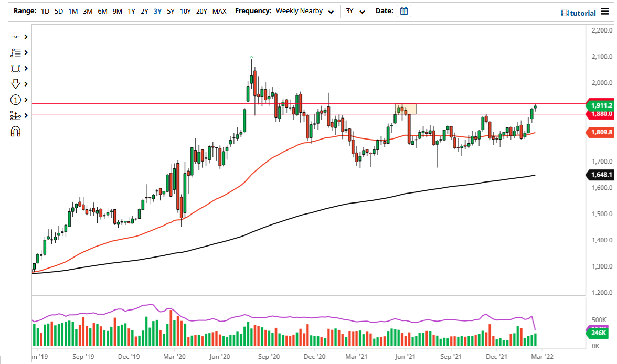617x364 pixels.
Task: Select the numbered annotation tool
Action: click(14, 100)
